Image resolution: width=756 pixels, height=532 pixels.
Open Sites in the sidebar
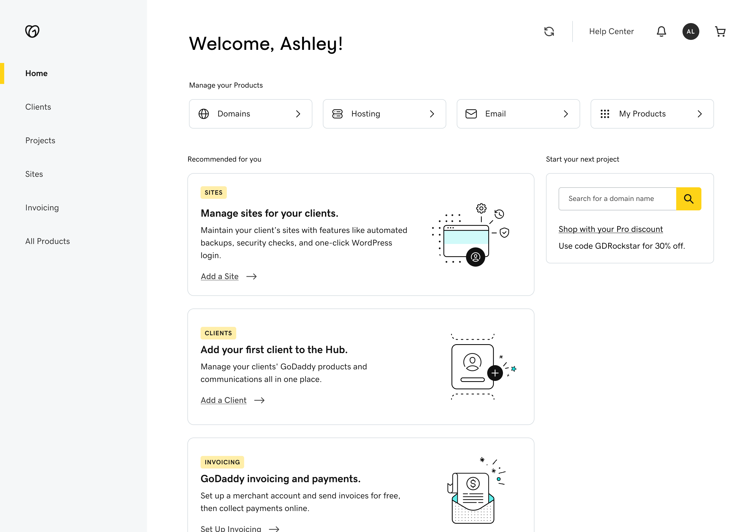coord(34,174)
